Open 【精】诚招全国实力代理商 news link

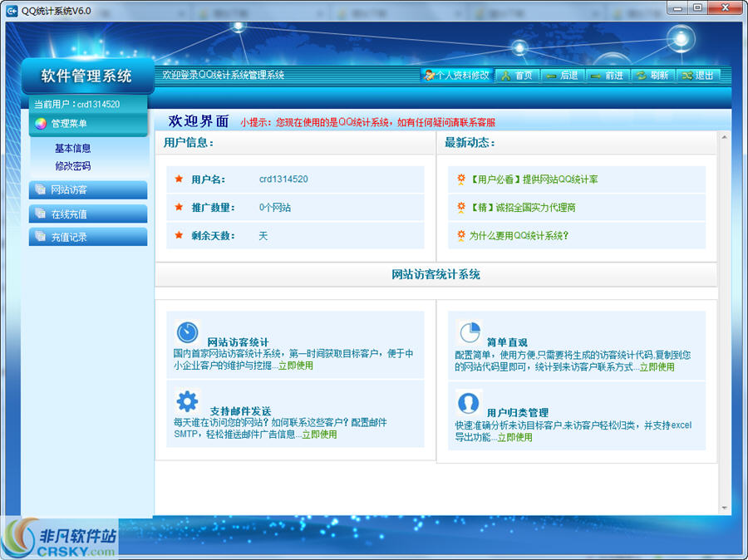click(523, 208)
